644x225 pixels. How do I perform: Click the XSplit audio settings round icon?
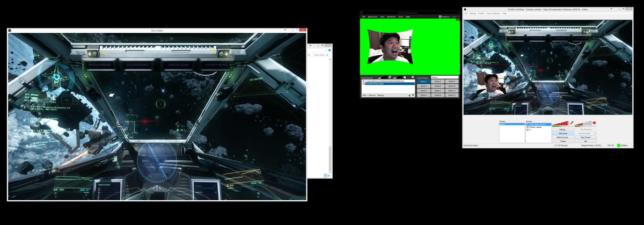(413, 77)
